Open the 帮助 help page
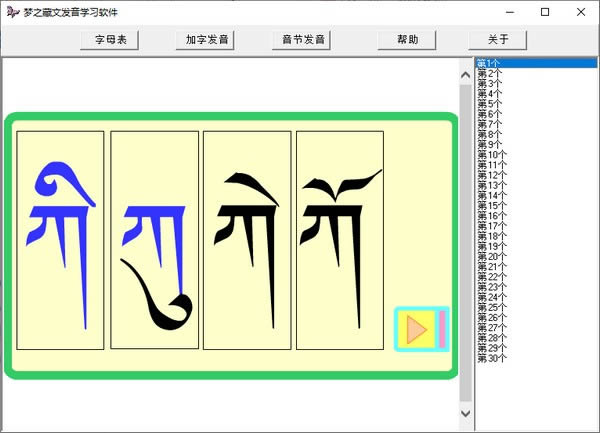The width and height of the screenshot is (600, 433). (407, 40)
